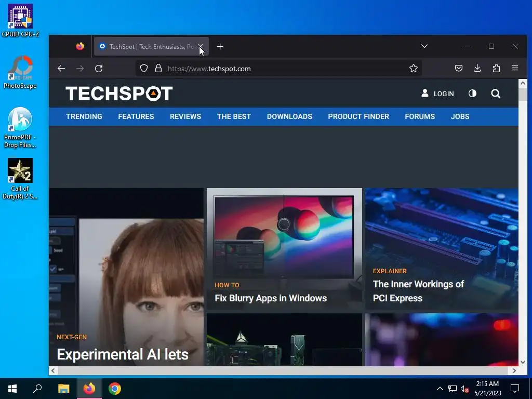Open a new tab with plus button
The width and height of the screenshot is (532, 399).
tap(220, 46)
